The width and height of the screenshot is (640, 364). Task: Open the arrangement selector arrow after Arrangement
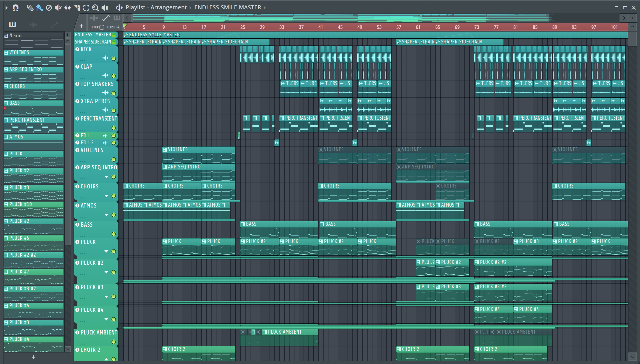pos(190,8)
